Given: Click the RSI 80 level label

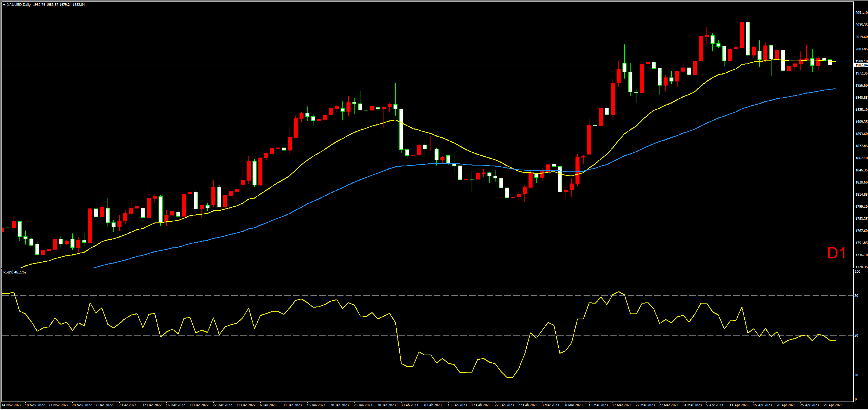Looking at the screenshot, I should [x=856, y=296].
